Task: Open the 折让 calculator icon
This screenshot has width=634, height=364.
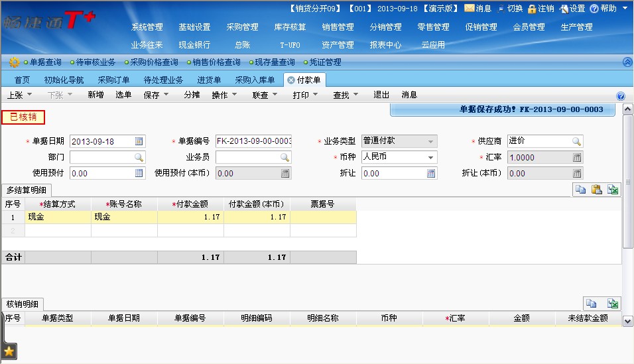Action: [x=431, y=174]
